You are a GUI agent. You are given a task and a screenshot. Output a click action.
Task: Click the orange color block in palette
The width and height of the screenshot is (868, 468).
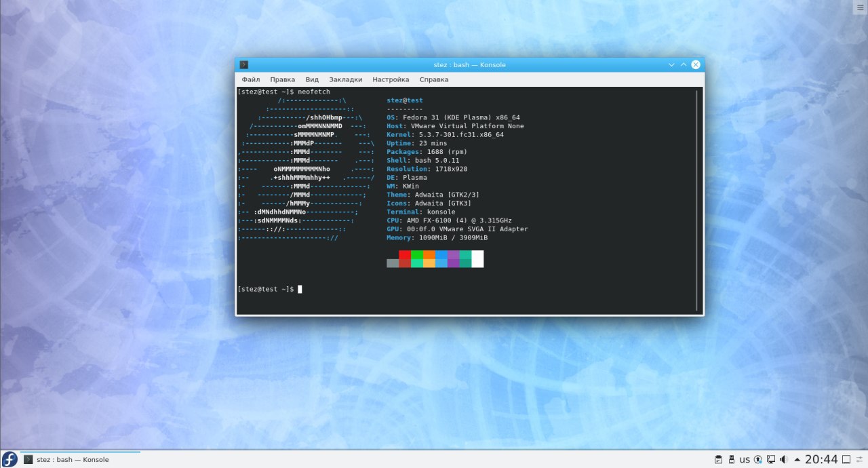pyautogui.click(x=429, y=254)
